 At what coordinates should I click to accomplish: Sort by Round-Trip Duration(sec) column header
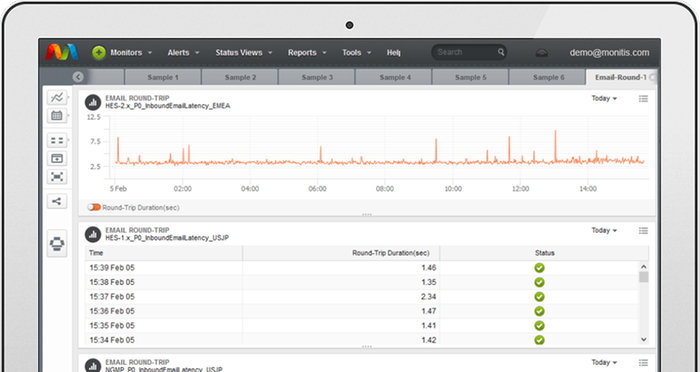(x=342, y=253)
